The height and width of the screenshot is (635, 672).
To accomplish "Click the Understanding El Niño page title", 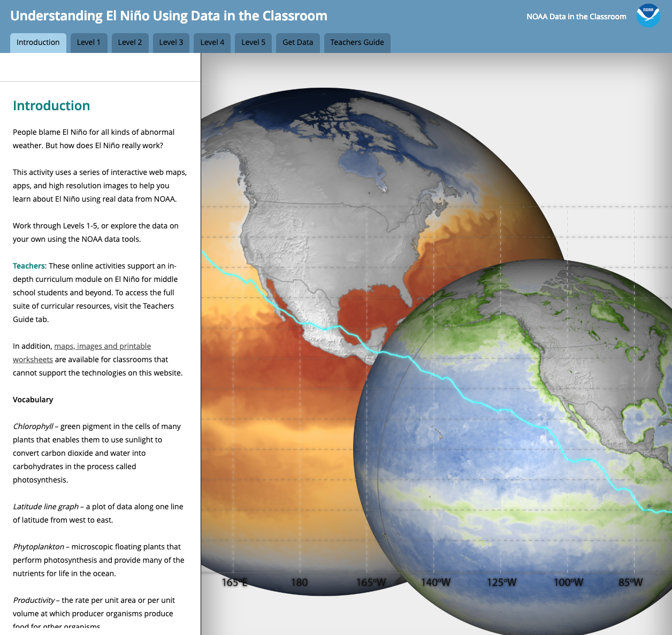I will tap(168, 16).
